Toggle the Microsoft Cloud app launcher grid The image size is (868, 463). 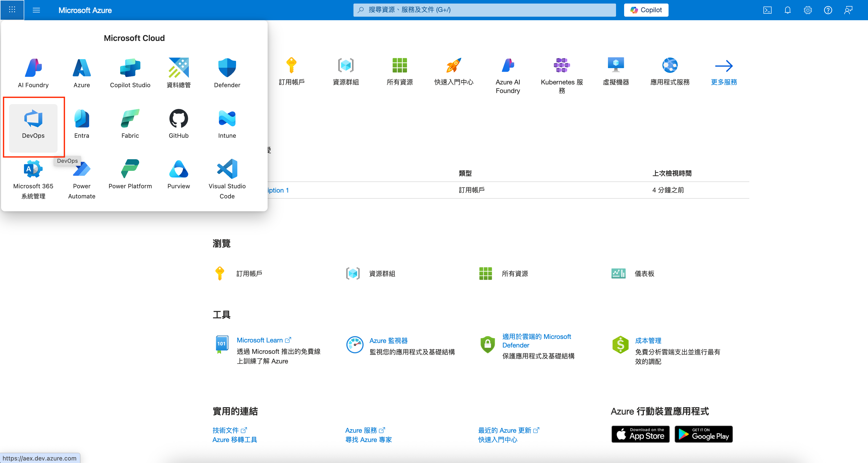[12, 10]
